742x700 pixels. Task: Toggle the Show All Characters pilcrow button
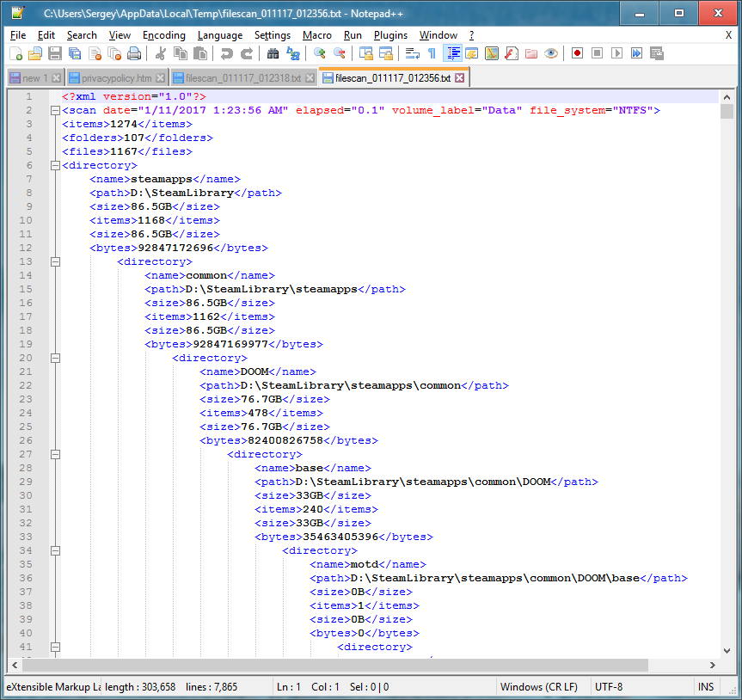tap(432, 53)
